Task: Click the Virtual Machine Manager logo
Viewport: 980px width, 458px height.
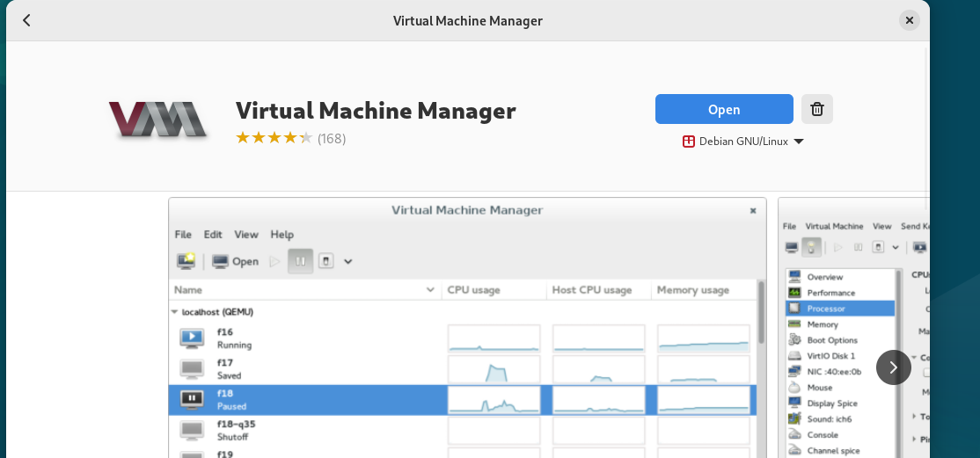Action: [157, 120]
